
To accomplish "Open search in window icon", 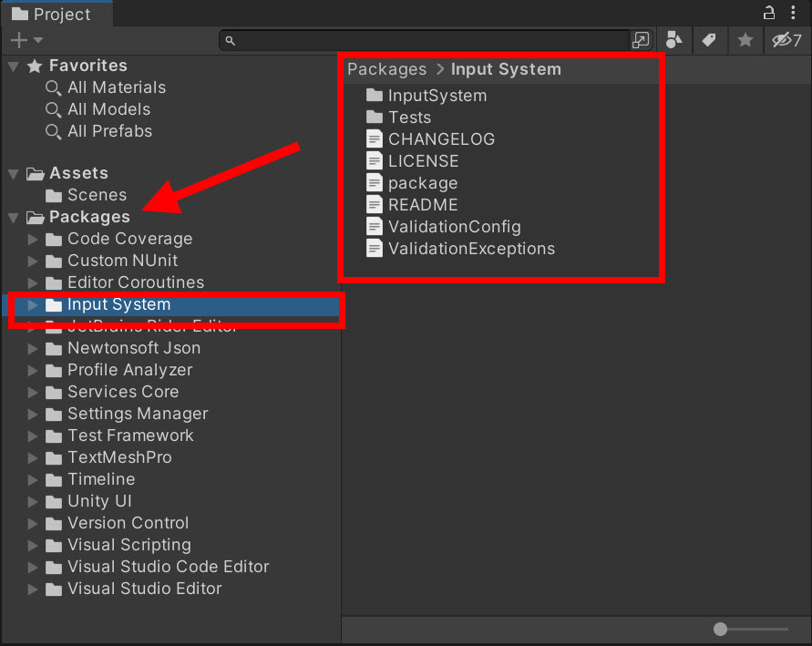I will pyautogui.click(x=641, y=40).
